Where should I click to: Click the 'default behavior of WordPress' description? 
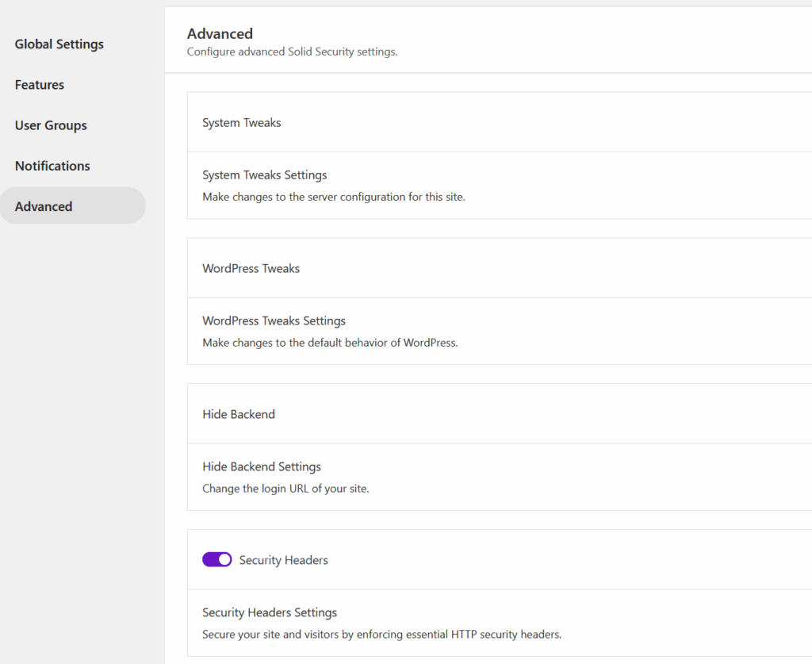pyautogui.click(x=330, y=343)
